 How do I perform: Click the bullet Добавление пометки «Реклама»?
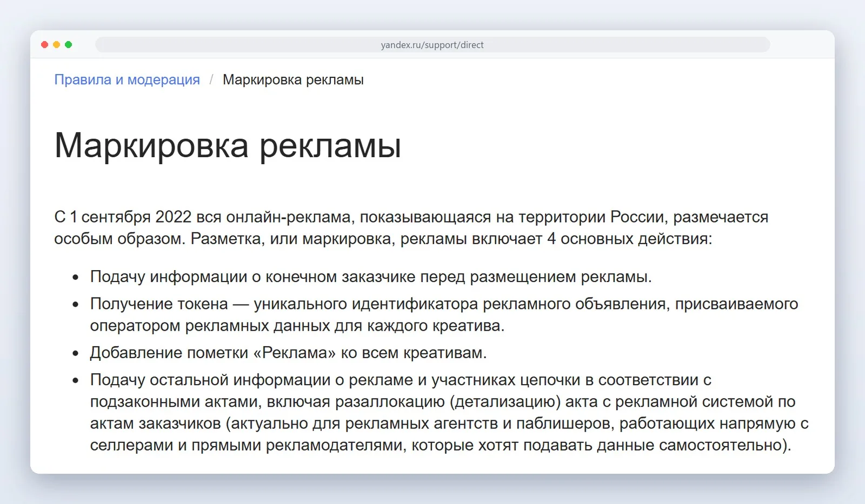point(288,353)
